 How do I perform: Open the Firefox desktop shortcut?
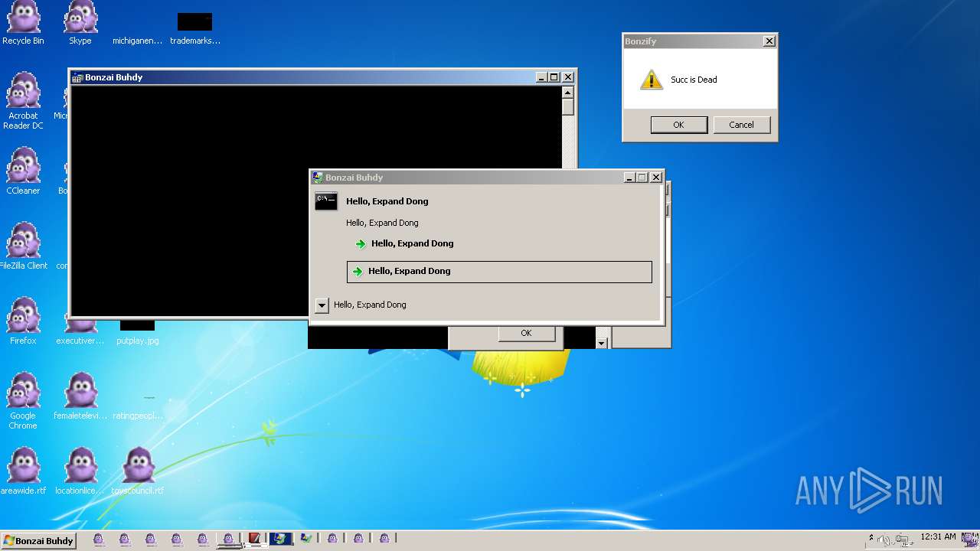click(23, 321)
